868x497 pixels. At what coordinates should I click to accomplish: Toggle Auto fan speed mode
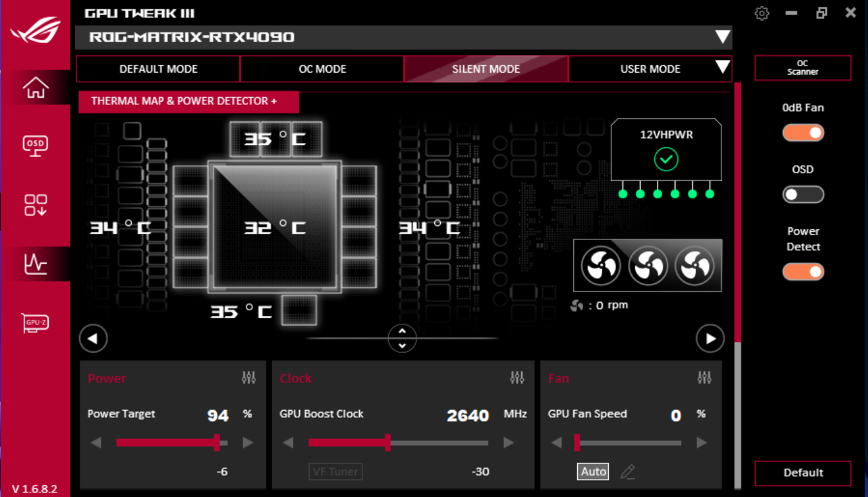pos(593,472)
